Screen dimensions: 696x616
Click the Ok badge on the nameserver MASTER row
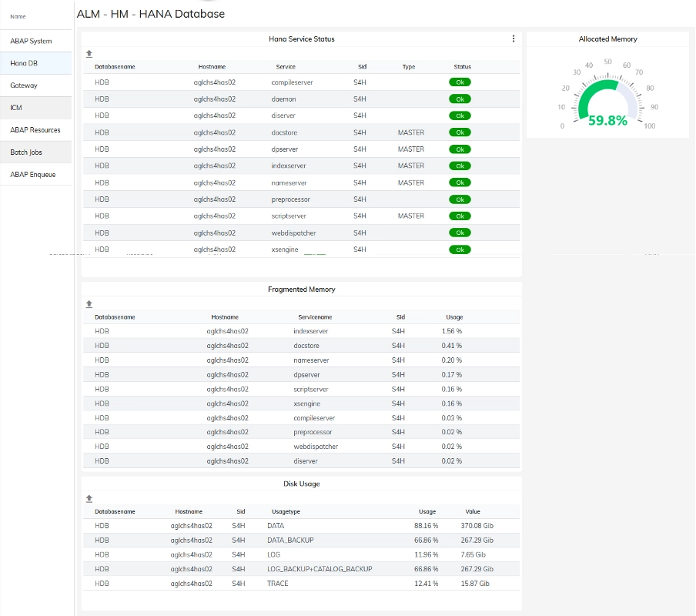[460, 182]
